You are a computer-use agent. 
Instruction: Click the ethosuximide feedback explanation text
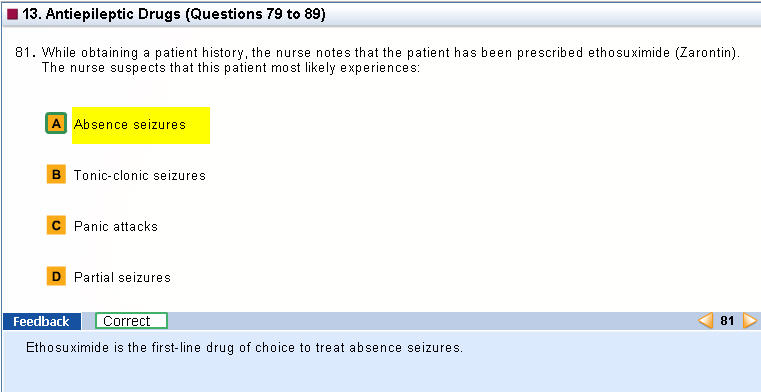pyautogui.click(x=245, y=347)
